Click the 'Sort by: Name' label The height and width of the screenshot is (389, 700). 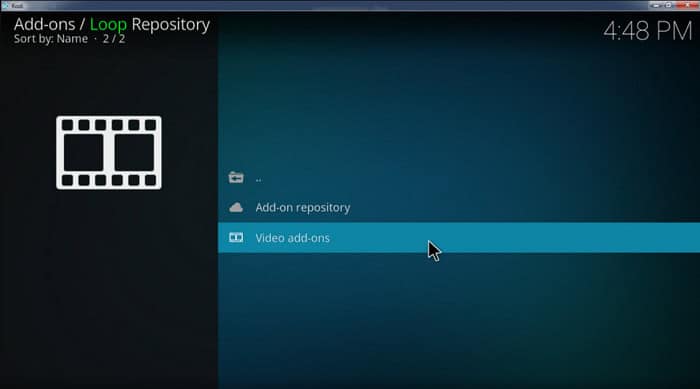tap(50, 39)
